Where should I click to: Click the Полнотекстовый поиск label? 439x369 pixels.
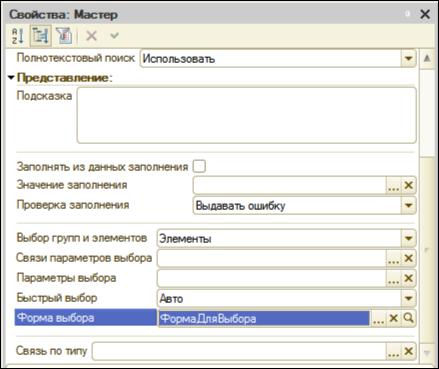coord(75,58)
